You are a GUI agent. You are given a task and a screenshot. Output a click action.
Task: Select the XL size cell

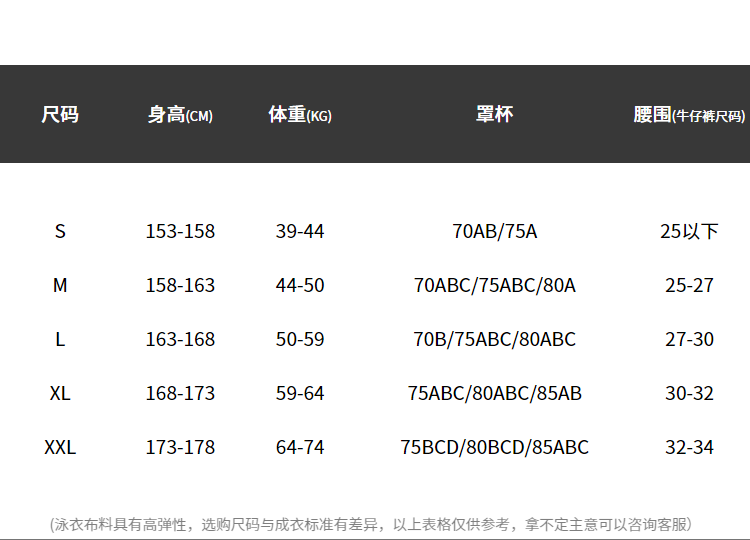pos(60,394)
